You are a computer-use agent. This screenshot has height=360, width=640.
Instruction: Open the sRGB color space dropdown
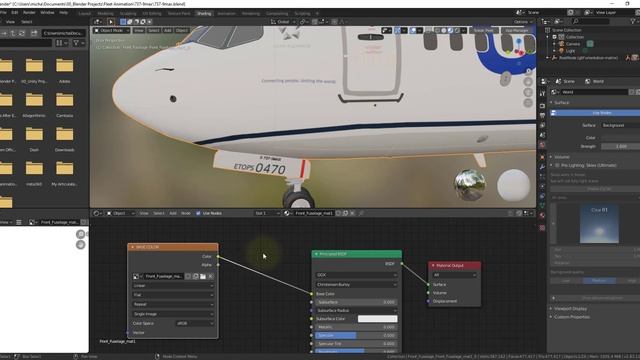coord(195,323)
